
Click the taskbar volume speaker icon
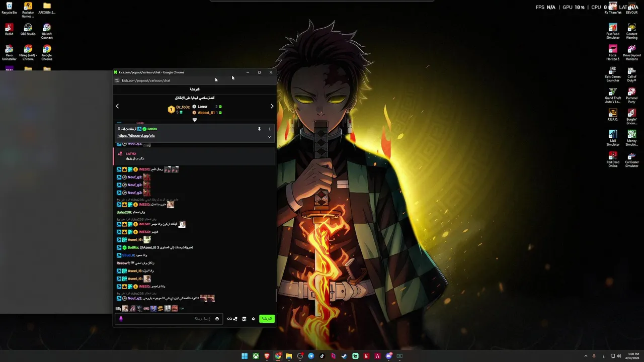(x=619, y=356)
